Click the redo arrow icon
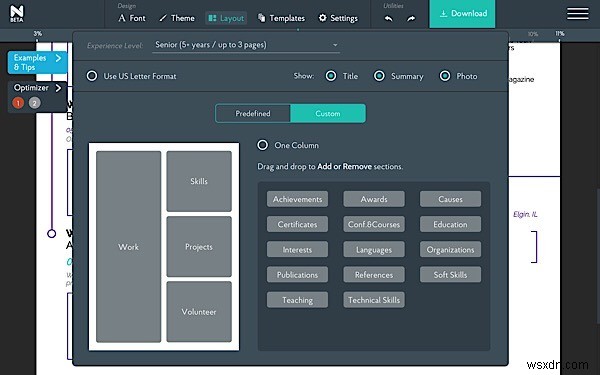 [411, 18]
